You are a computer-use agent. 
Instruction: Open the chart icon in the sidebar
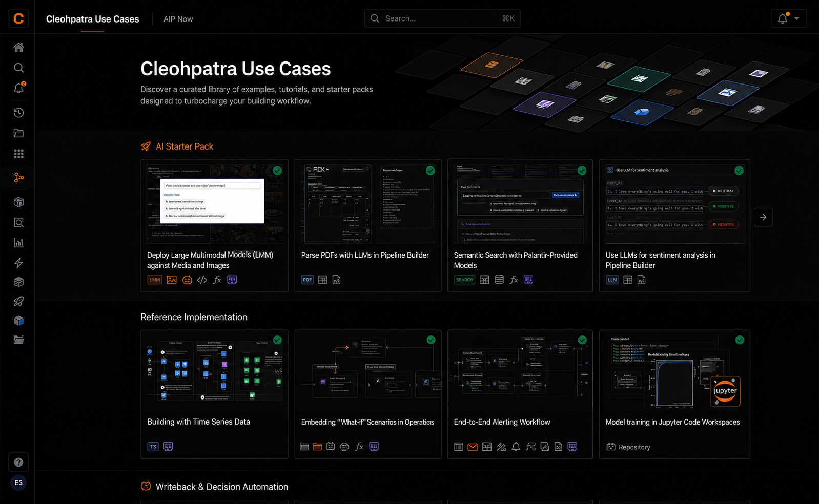click(x=18, y=243)
